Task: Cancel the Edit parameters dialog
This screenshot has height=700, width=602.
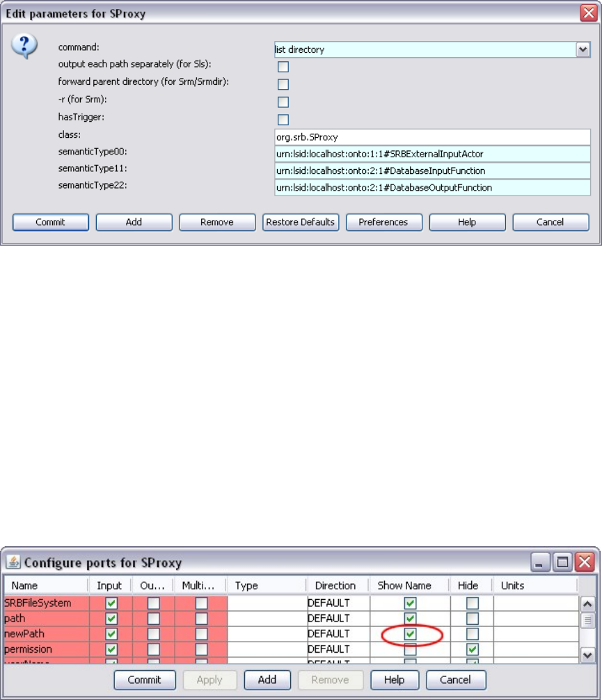Action: pos(550,223)
